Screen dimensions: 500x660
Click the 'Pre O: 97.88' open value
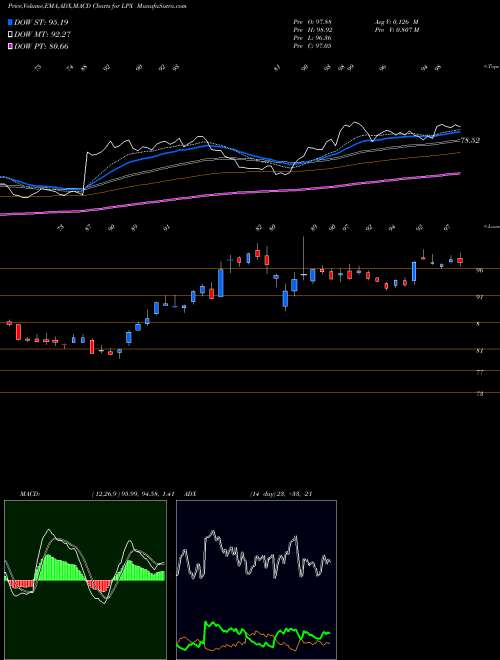312,21
